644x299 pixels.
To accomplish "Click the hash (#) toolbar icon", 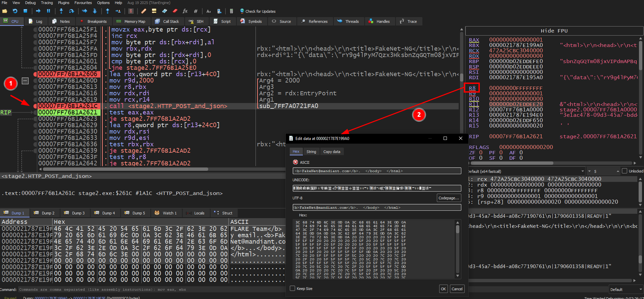I will [196, 11].
